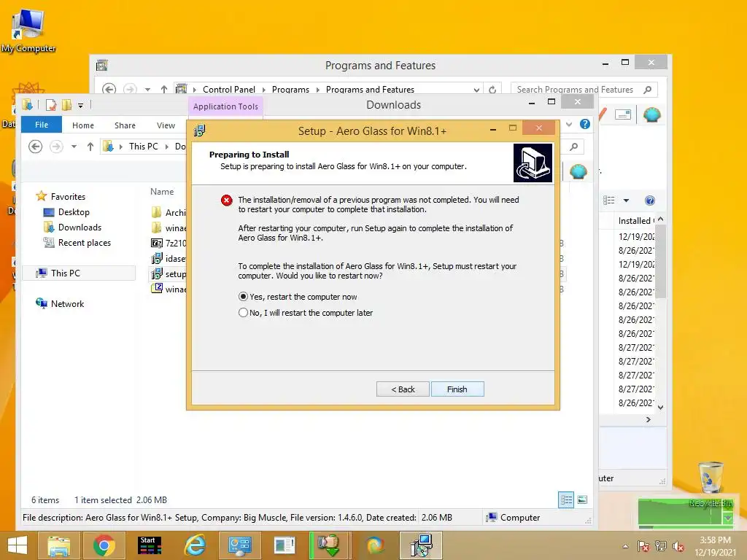
Task: Select Downloads under Favorites
Action: [x=80, y=227]
